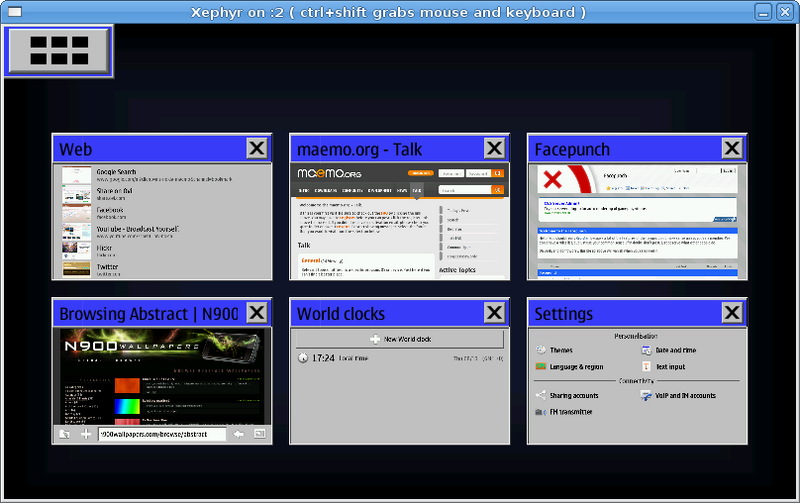Click the New World clock button
Screen dimensions: 800x503
tap(400, 340)
